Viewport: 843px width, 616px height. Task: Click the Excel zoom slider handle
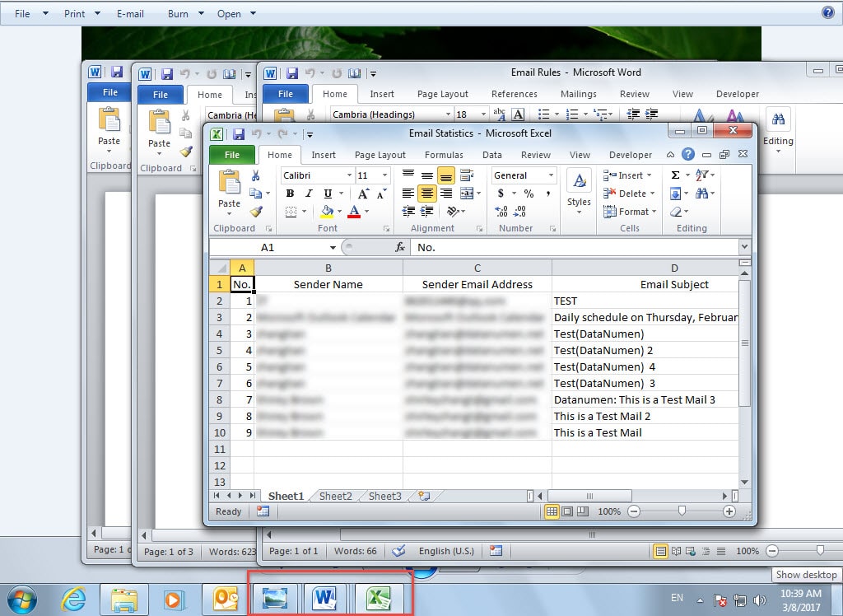[x=682, y=511]
